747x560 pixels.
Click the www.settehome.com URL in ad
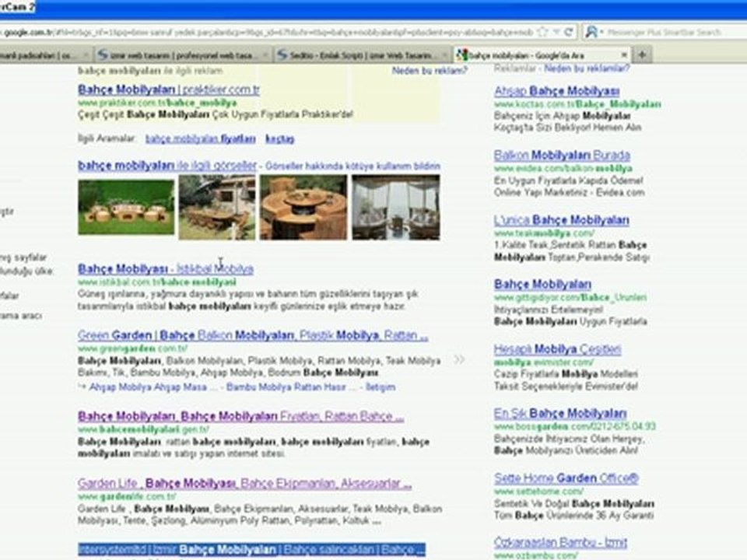[538, 492]
